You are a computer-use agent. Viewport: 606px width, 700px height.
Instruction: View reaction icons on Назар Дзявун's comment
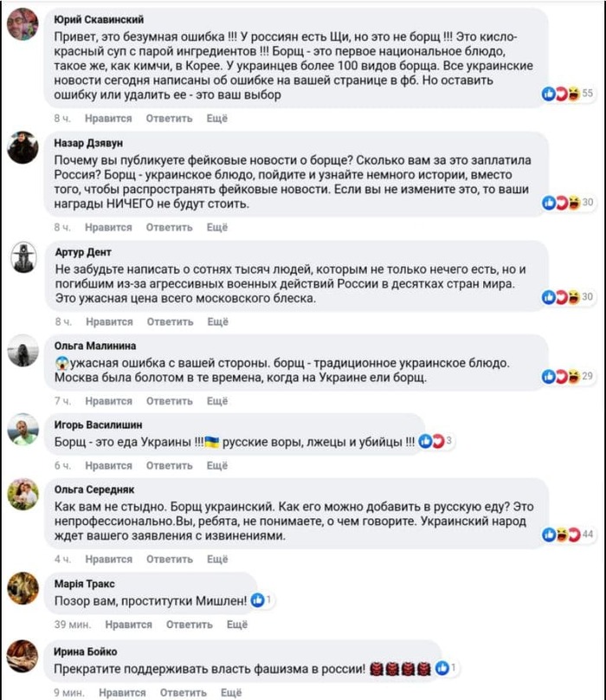point(567,202)
